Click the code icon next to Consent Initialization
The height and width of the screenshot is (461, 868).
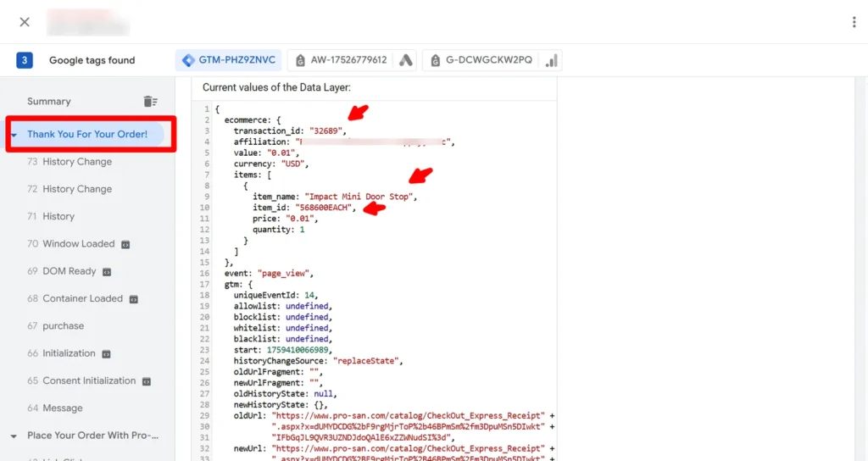147,381
